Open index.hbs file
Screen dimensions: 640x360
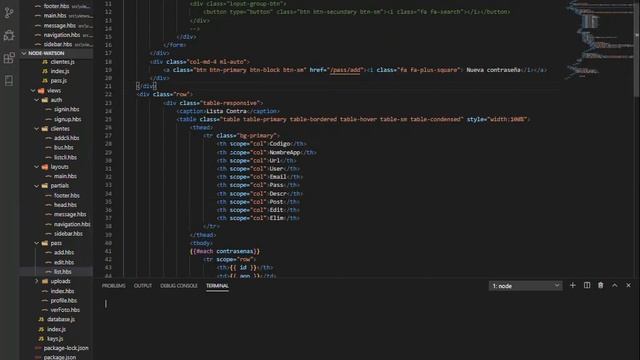(62, 291)
